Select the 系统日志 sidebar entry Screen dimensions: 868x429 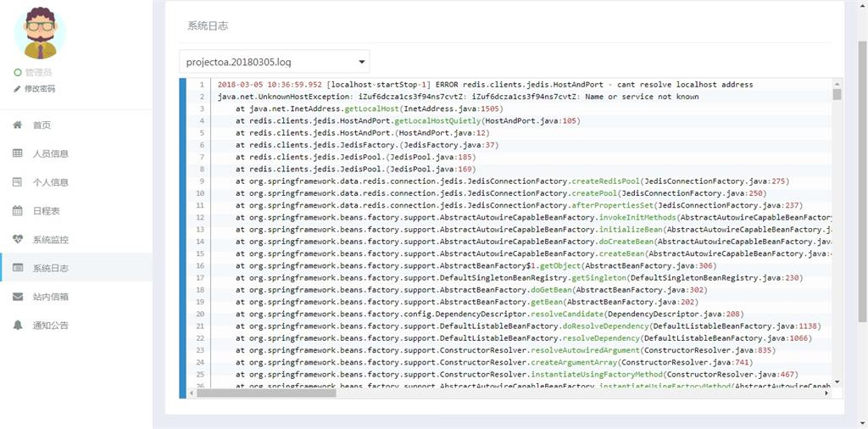point(50,269)
